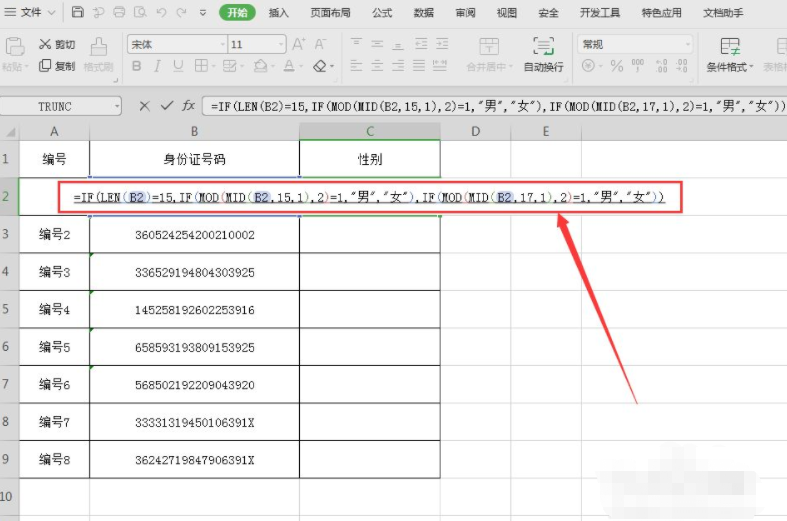Image resolution: width=787 pixels, height=521 pixels.
Task: Click the Align Right icon
Action: click(398, 65)
